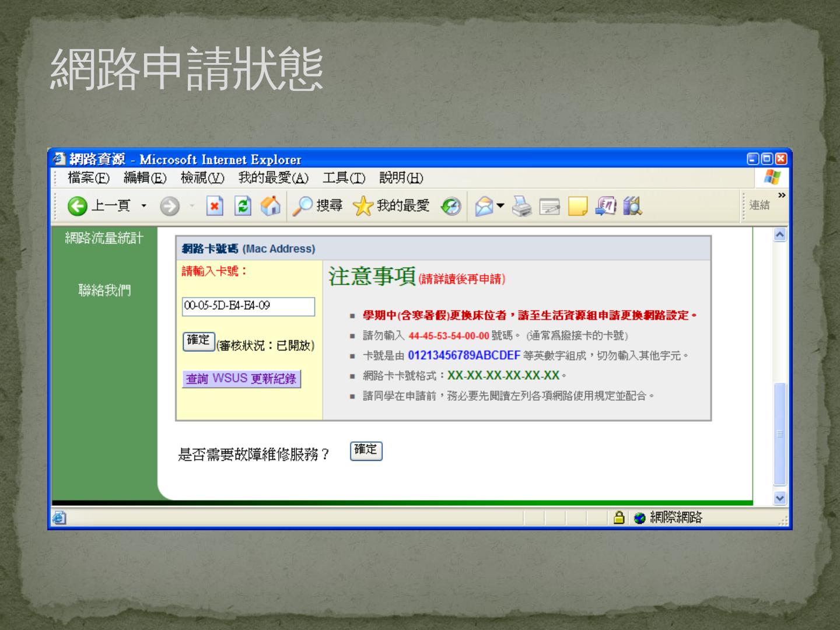Image resolution: width=840 pixels, height=630 pixels.
Task: Expand the Mail button dropdown arrow
Action: (501, 206)
